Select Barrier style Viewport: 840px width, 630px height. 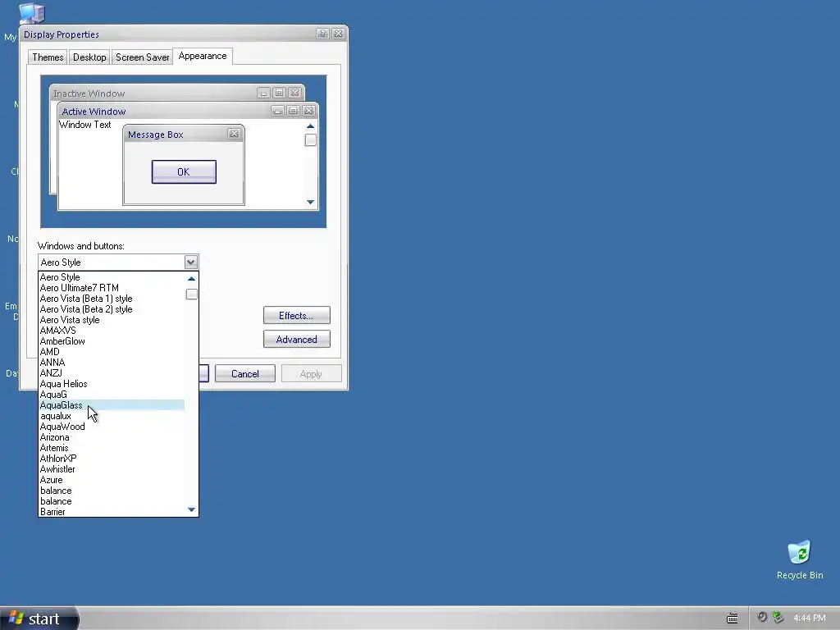point(112,512)
